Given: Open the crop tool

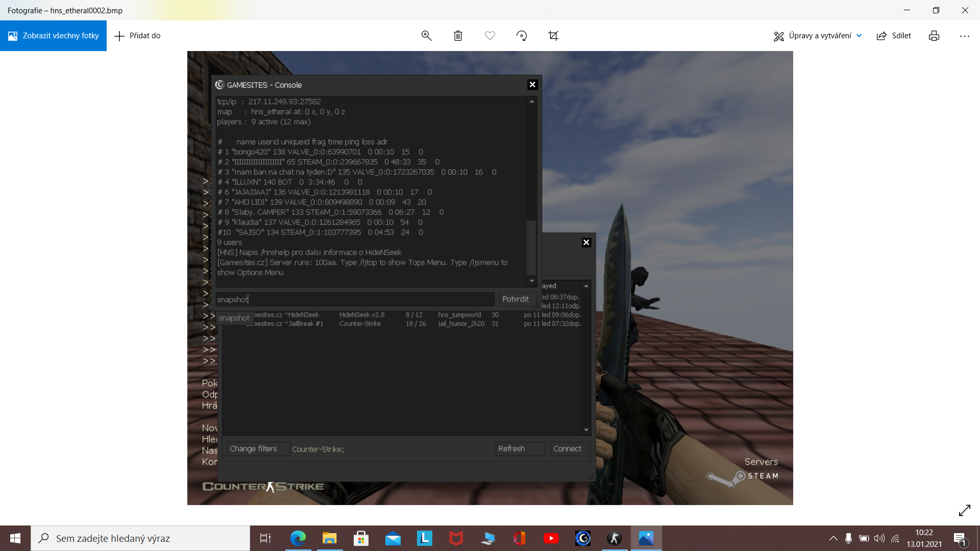Looking at the screenshot, I should (x=553, y=36).
